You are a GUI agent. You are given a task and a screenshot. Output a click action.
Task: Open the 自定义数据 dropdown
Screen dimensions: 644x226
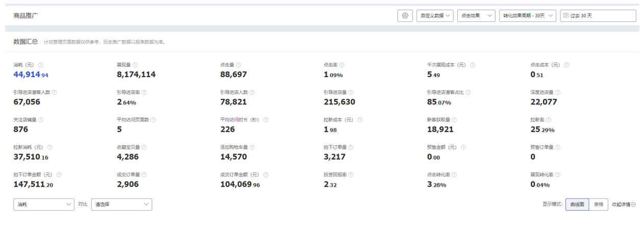click(x=435, y=16)
